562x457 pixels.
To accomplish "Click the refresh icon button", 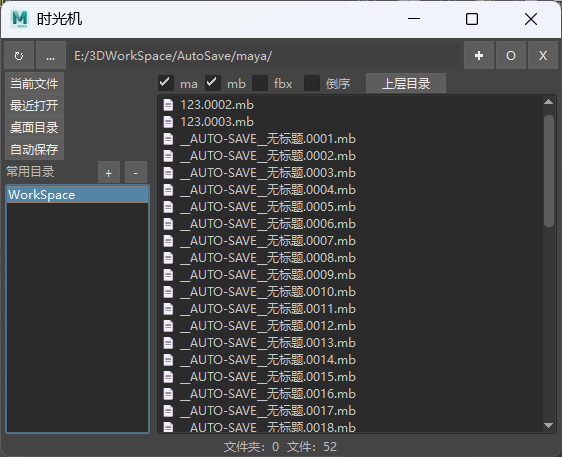I will coord(19,56).
